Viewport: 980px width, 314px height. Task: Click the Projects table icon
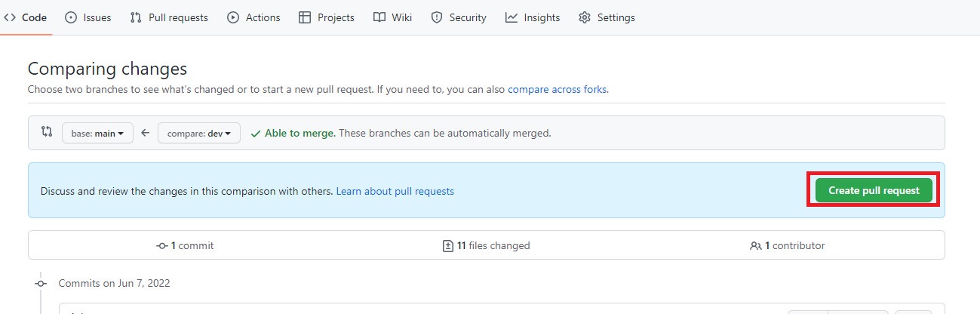click(305, 17)
